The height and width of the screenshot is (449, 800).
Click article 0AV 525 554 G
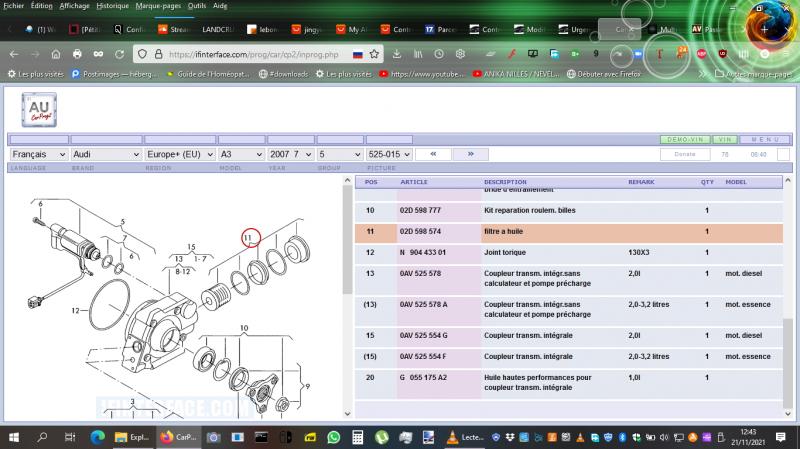tap(423, 336)
